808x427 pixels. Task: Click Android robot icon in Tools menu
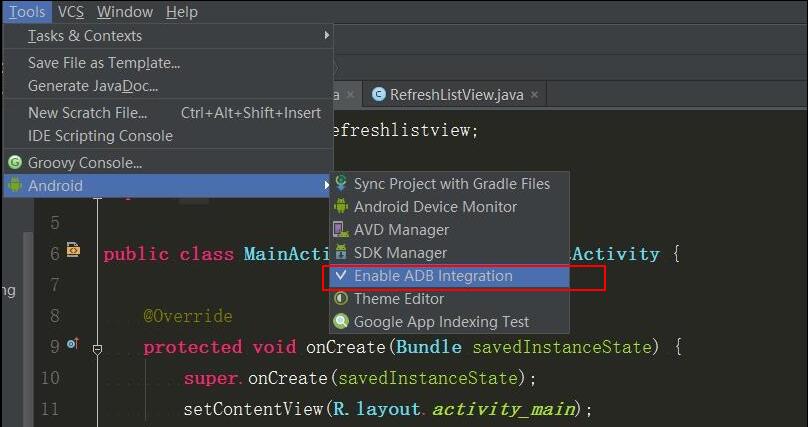(x=15, y=185)
